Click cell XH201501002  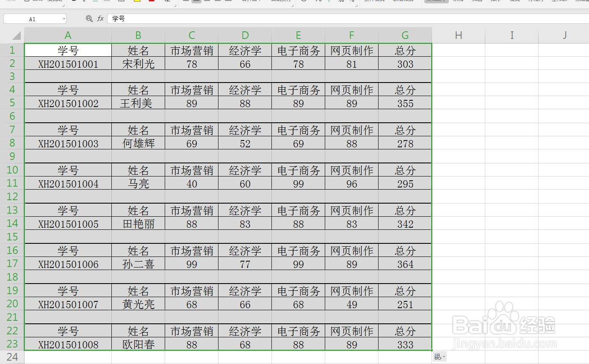[68, 103]
